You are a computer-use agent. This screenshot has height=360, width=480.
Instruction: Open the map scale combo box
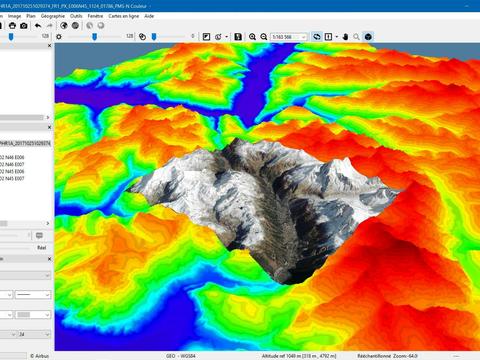[289, 37]
